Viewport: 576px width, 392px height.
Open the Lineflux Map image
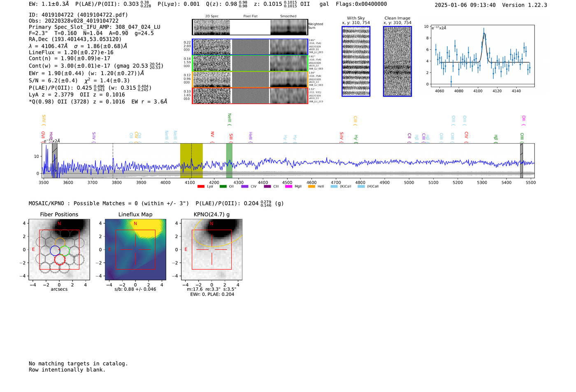click(x=136, y=250)
